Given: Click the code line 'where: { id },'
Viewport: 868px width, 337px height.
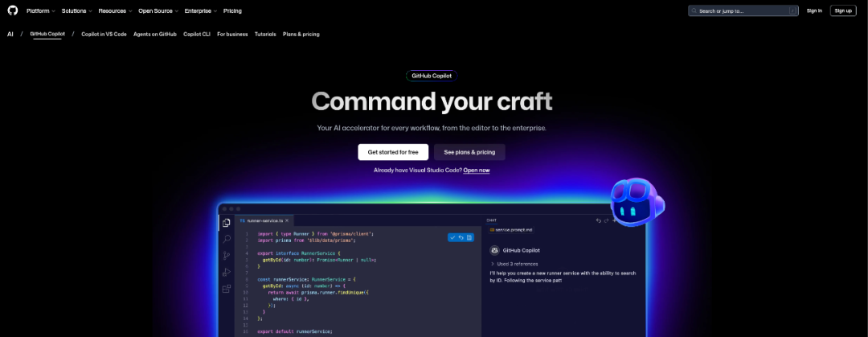Looking at the screenshot, I should click(x=291, y=298).
